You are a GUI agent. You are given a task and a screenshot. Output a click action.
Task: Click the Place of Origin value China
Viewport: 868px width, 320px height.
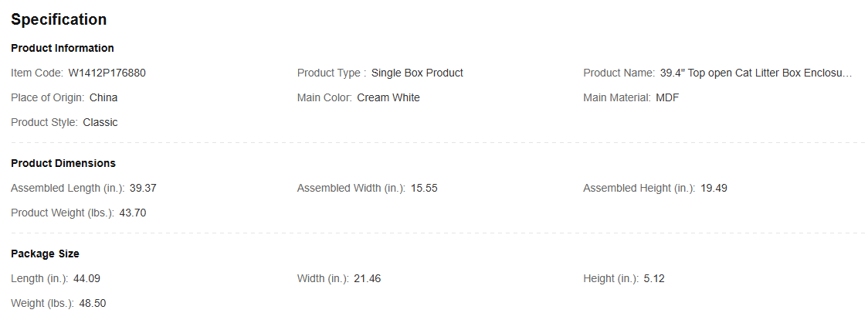click(103, 98)
